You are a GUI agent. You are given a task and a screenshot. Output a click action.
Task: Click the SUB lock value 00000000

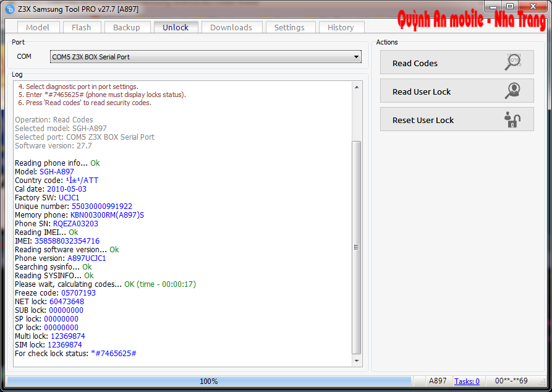pyautogui.click(x=66, y=310)
